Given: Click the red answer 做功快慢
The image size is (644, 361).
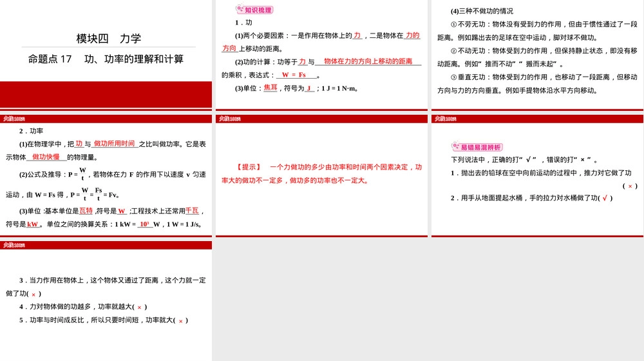Looking at the screenshot, I should pos(46,157).
